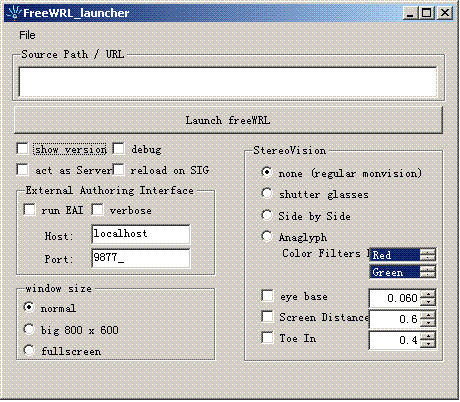Decrease Screen Distance with down arrow
Screen dimensions: 460x402
(x=428, y=323)
